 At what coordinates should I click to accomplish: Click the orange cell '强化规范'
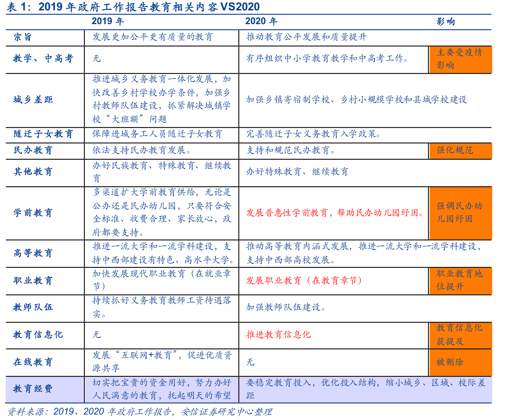coord(460,151)
